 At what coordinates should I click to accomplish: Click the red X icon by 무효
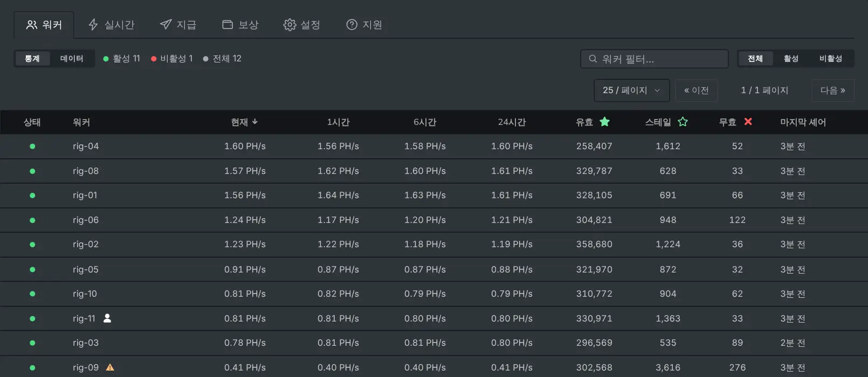tap(748, 122)
